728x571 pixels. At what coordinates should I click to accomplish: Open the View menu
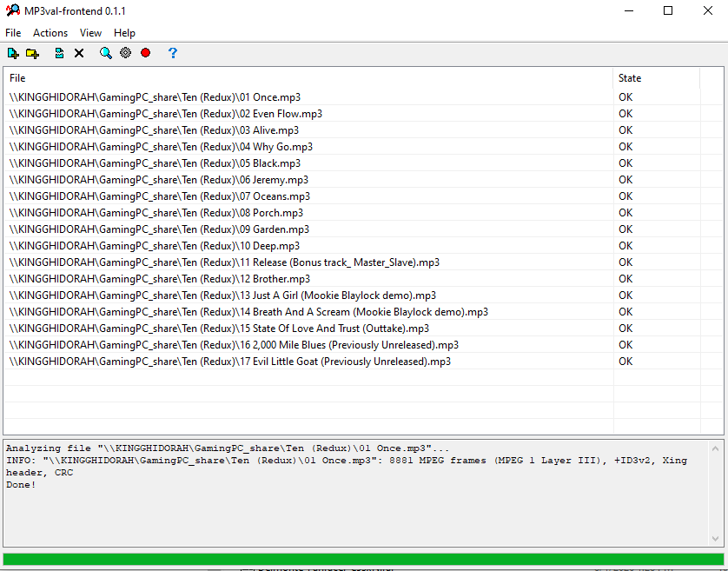point(90,33)
